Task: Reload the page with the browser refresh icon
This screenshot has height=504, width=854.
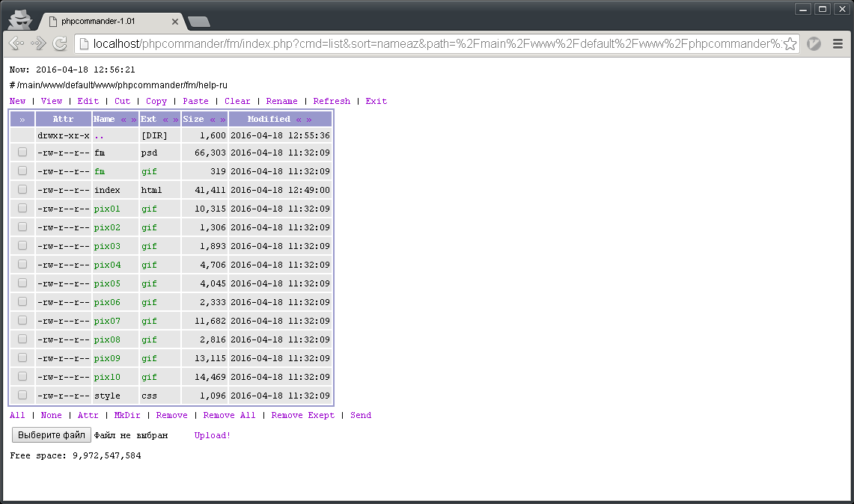Action: [60, 44]
